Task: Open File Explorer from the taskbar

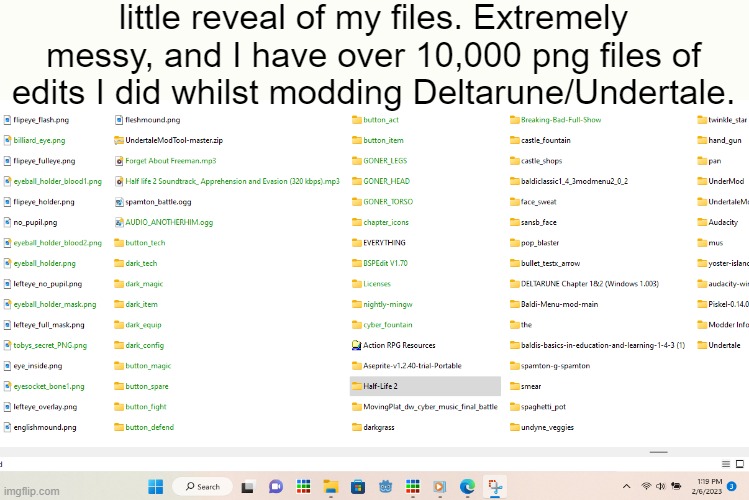Action: 331,487
